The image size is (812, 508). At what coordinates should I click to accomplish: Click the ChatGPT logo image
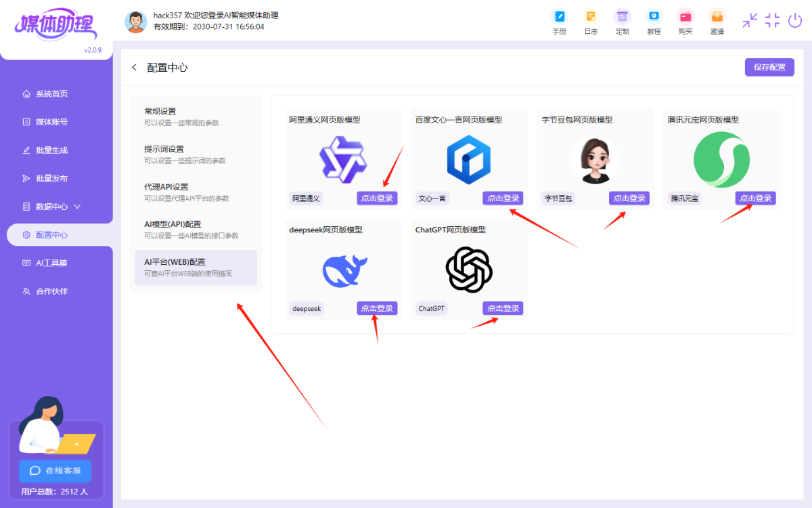click(469, 269)
